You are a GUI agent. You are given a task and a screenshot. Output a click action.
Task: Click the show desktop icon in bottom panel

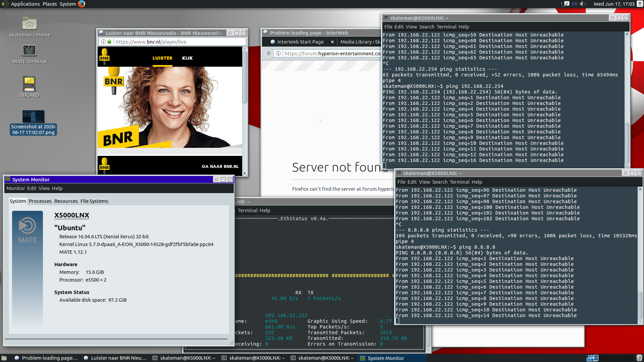coord(4,358)
